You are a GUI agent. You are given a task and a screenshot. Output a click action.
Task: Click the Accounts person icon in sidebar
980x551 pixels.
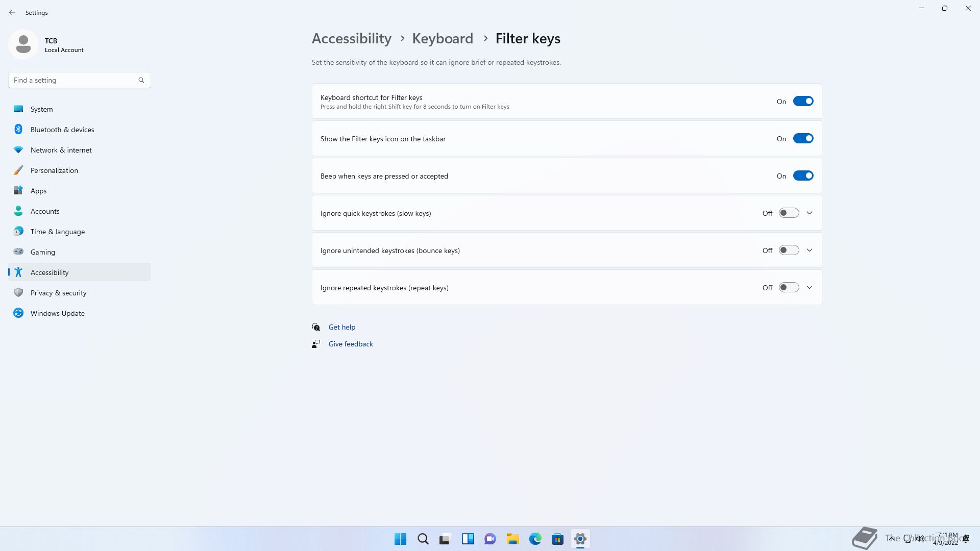click(x=18, y=211)
